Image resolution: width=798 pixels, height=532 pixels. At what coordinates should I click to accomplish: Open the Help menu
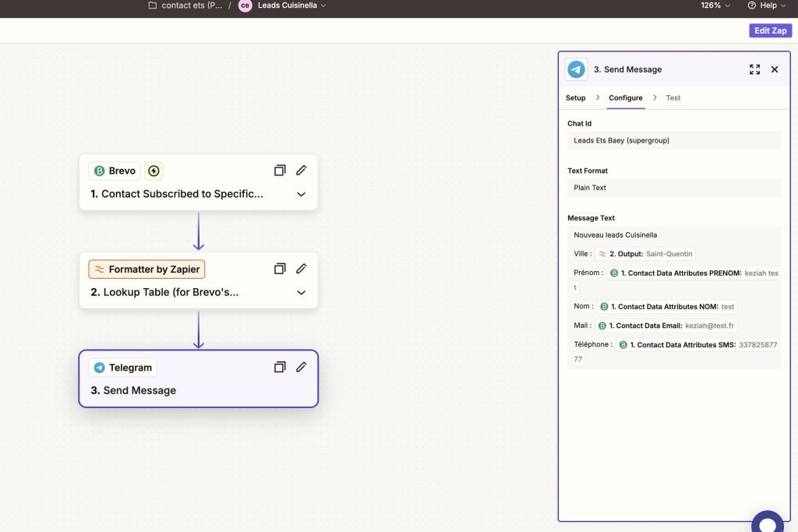pyautogui.click(x=767, y=5)
